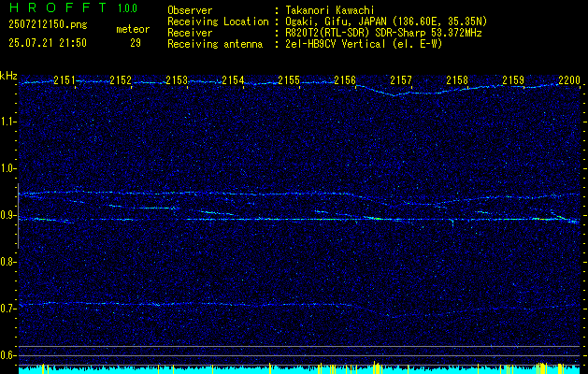Click the 2158 time marker

[457, 79]
